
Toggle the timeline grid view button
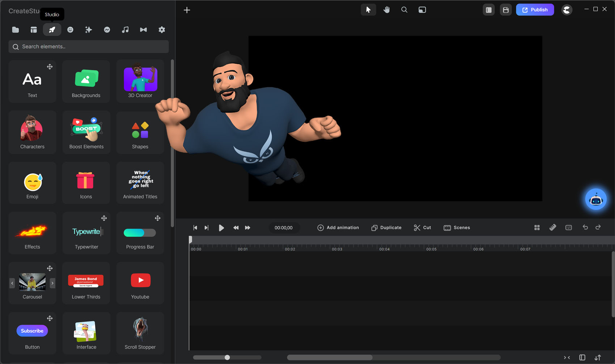(537, 228)
